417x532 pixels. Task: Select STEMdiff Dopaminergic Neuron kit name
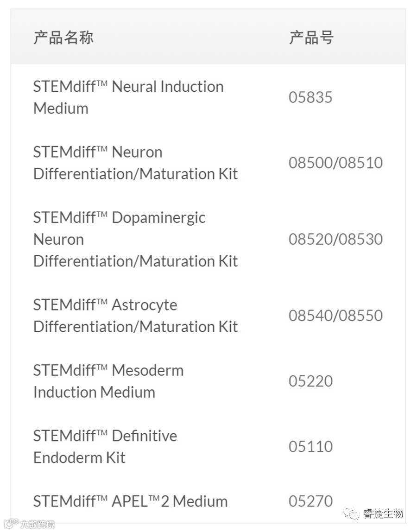[x=135, y=239]
